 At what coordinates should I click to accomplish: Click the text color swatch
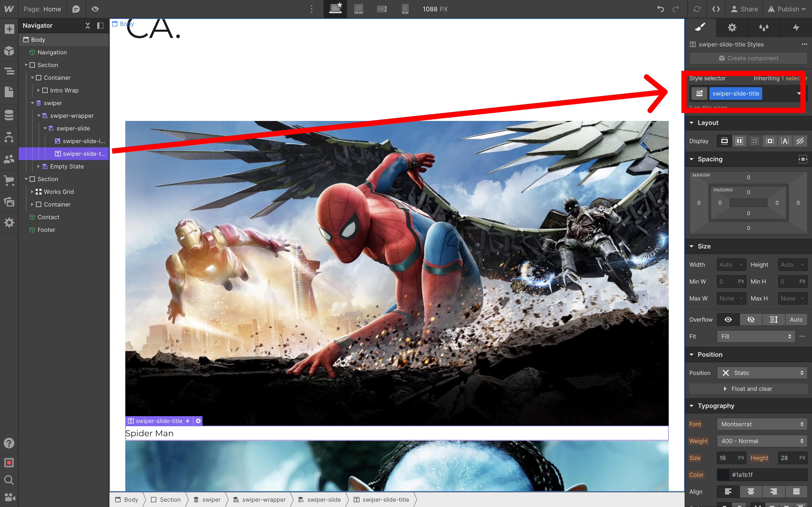[x=723, y=475]
